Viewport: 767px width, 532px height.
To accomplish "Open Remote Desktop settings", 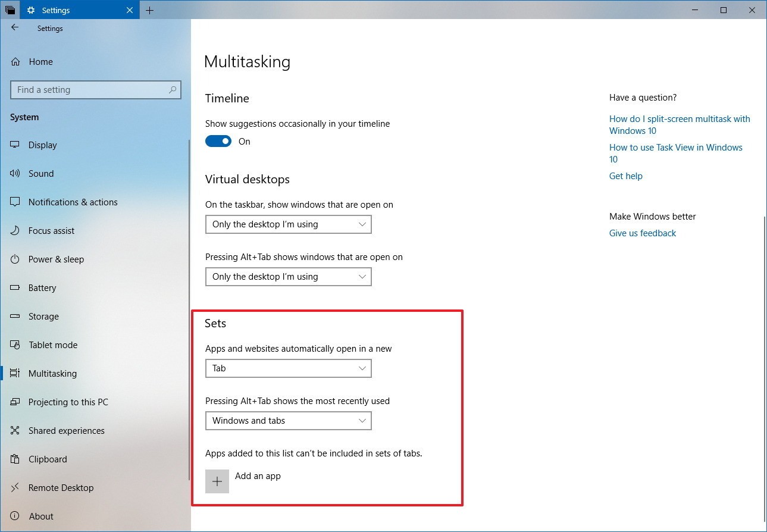I will coord(15,487).
